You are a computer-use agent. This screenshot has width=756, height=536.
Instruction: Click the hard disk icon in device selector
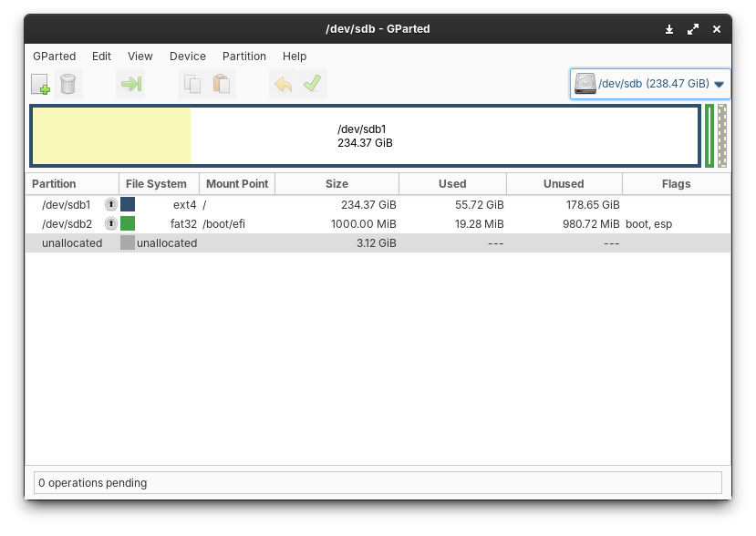(584, 83)
